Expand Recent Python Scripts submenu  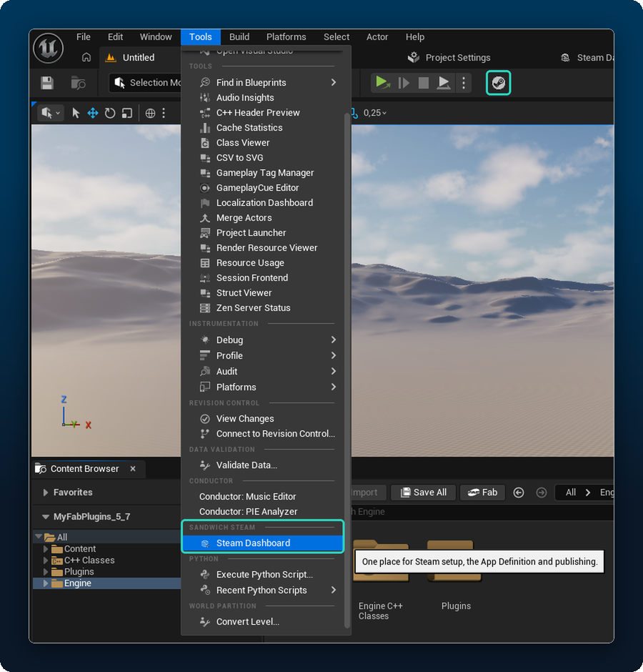266,590
